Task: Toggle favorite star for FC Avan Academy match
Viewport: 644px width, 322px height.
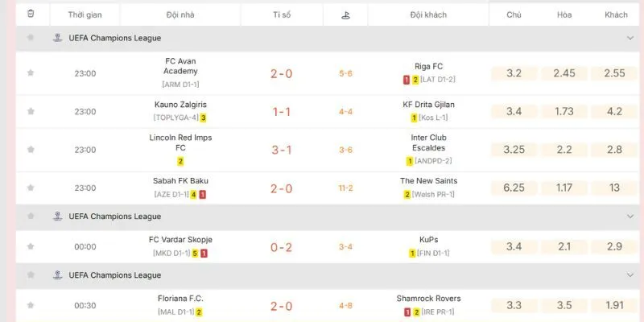Action: (31, 73)
